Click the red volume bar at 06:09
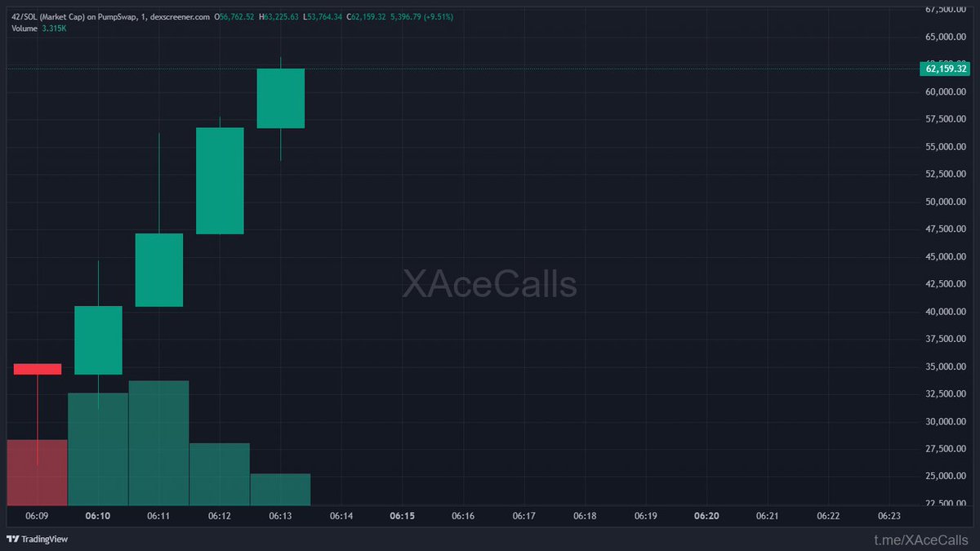Viewport: 980px width, 551px height. [x=38, y=472]
